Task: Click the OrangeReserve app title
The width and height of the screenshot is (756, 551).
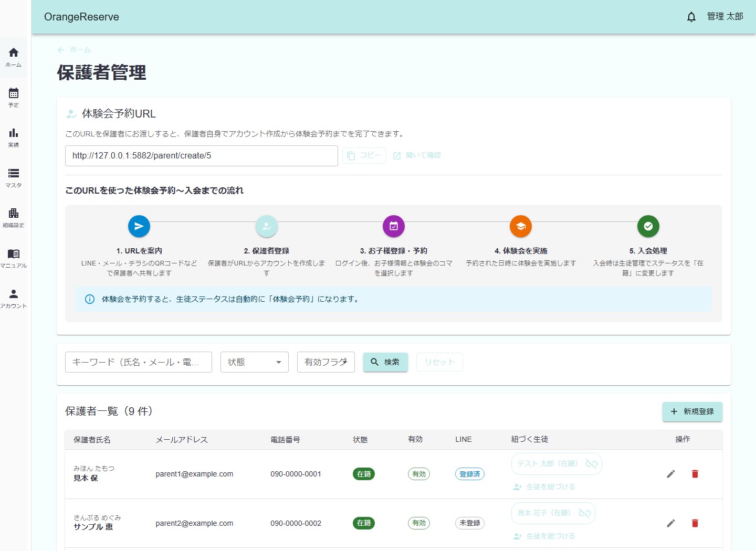Action: tap(81, 17)
